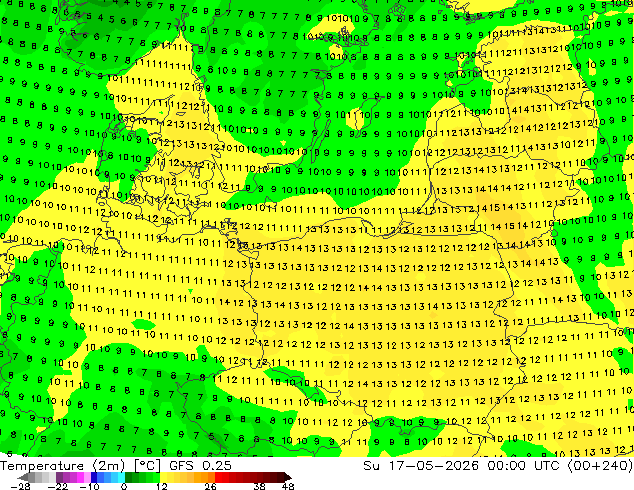Click the 'Temperature (2m) [°C]' title text
634x490 pixels.
tap(80, 466)
